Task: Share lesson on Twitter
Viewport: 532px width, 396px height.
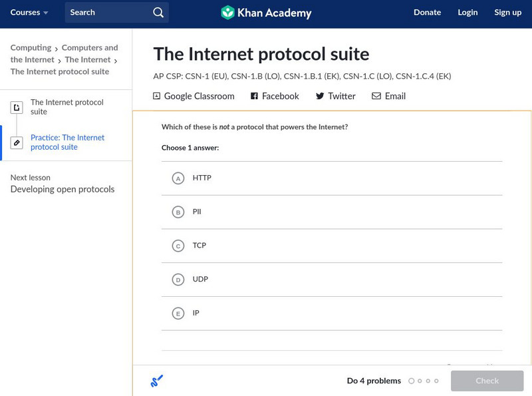Action: point(335,97)
